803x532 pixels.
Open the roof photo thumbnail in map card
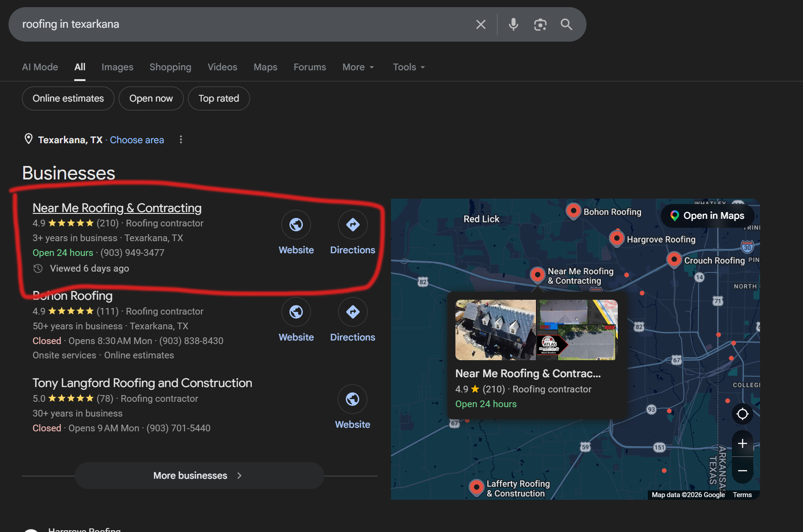point(496,330)
